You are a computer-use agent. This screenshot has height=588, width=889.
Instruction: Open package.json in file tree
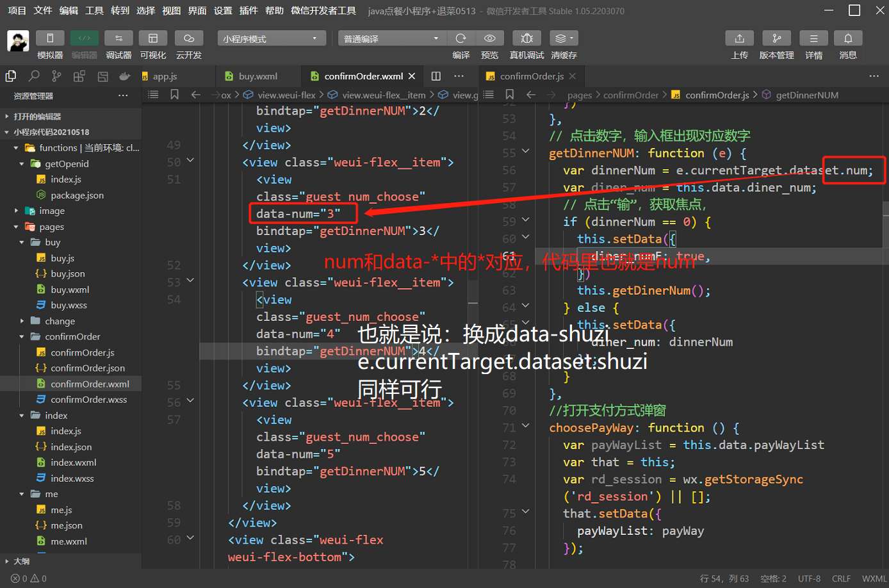(x=77, y=195)
